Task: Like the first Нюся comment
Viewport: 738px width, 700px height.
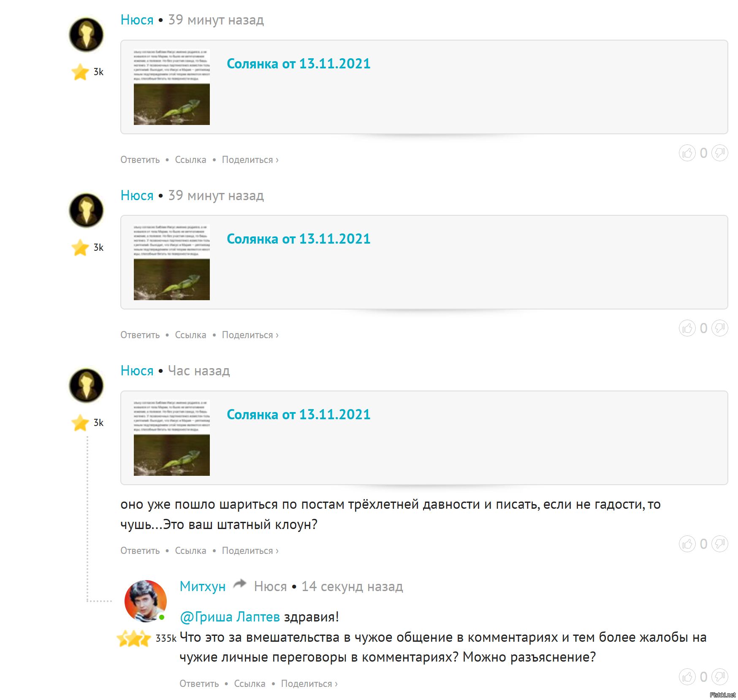Action: [687, 153]
